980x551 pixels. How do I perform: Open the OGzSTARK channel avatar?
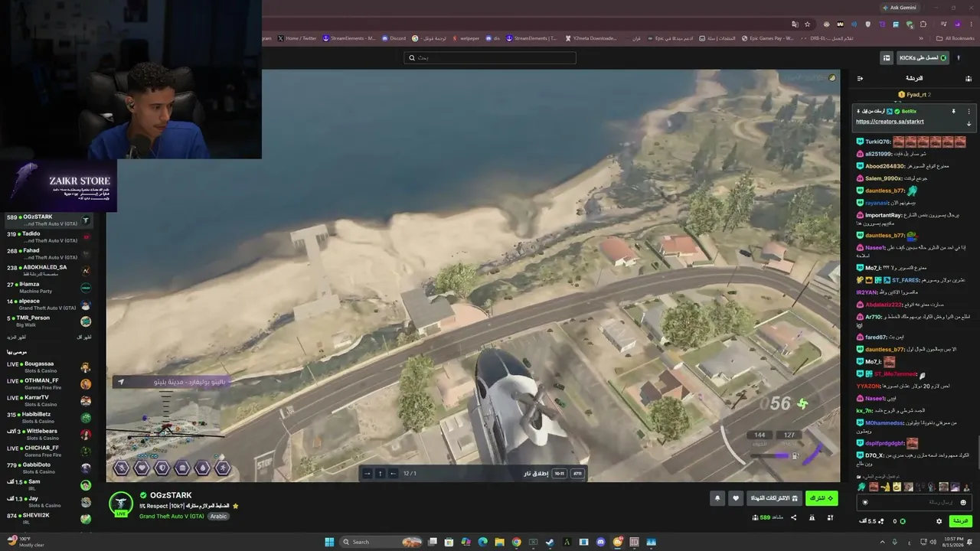tap(121, 504)
